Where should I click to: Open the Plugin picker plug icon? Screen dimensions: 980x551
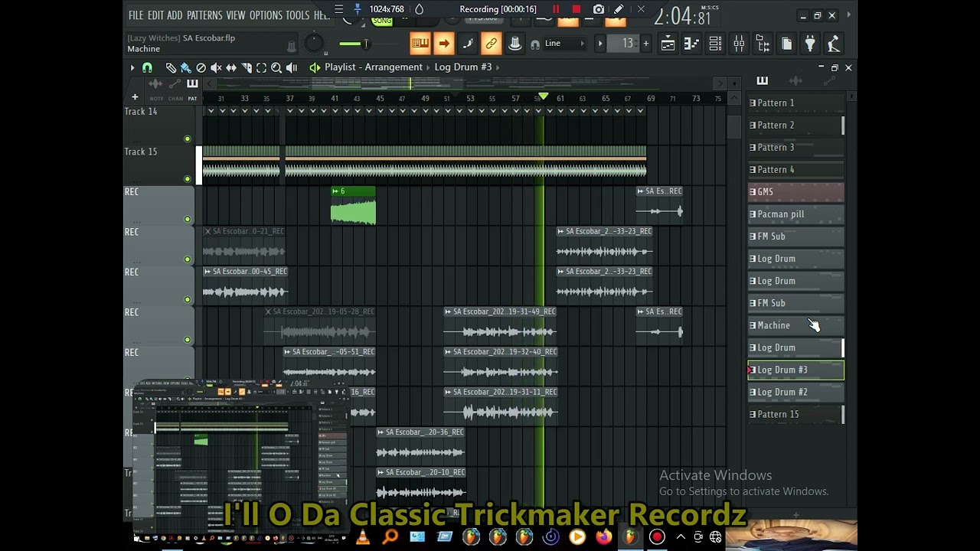[810, 44]
